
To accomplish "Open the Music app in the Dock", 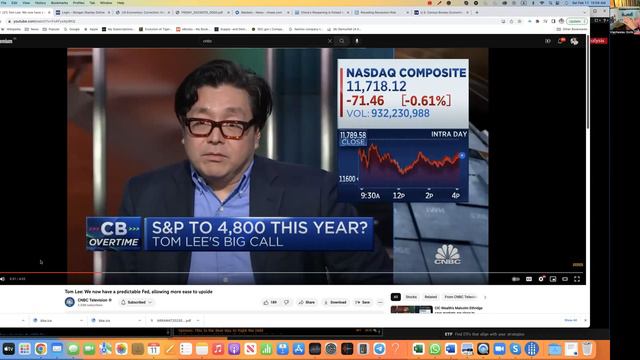I will [x=218, y=349].
